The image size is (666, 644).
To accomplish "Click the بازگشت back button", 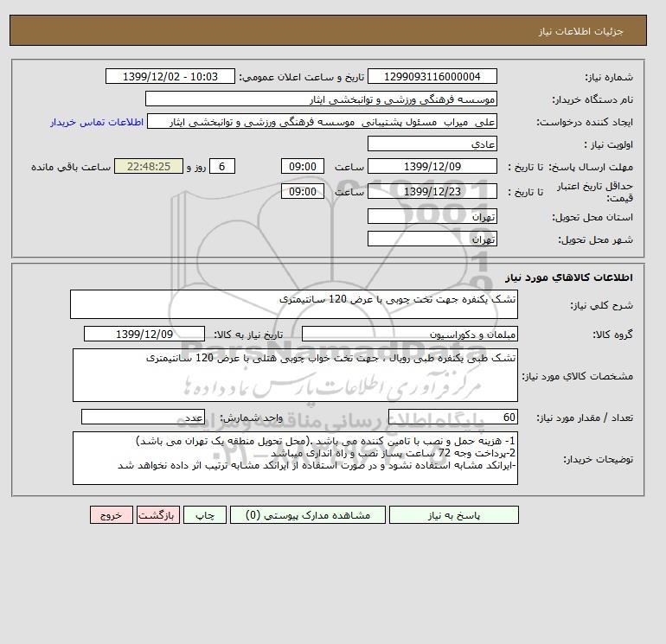I will (158, 514).
